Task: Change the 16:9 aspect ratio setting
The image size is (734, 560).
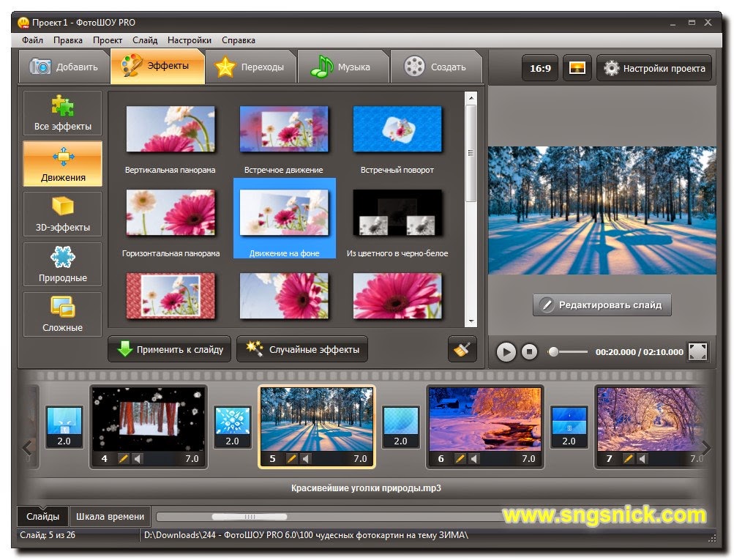Action: [540, 68]
